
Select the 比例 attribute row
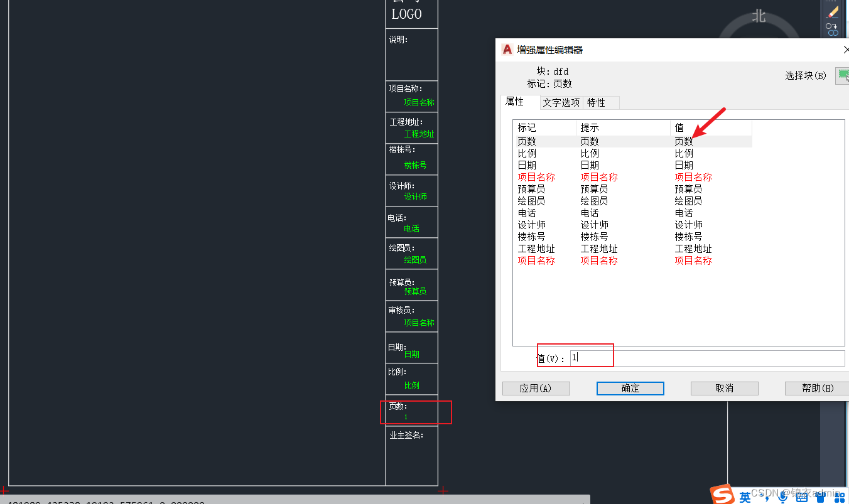(x=632, y=153)
